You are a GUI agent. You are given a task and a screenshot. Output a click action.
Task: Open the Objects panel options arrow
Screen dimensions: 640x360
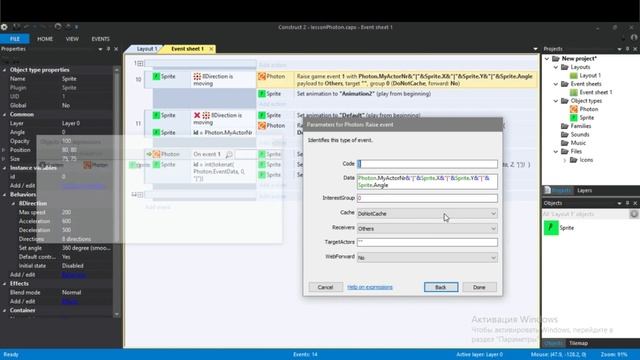pyautogui.click(x=619, y=203)
